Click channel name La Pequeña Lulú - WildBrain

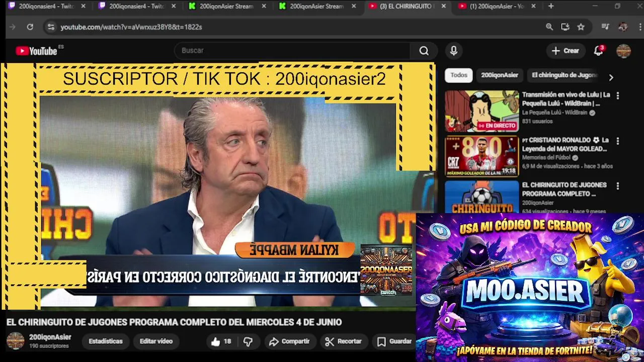(554, 113)
